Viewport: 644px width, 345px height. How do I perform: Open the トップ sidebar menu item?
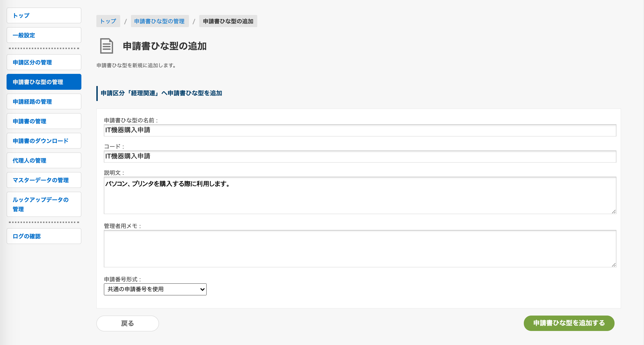tap(44, 15)
